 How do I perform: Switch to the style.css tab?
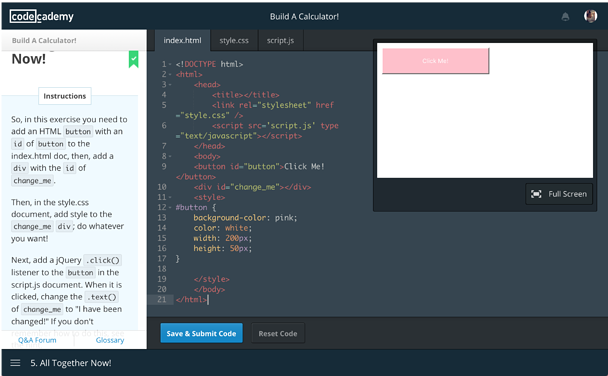pos(234,40)
